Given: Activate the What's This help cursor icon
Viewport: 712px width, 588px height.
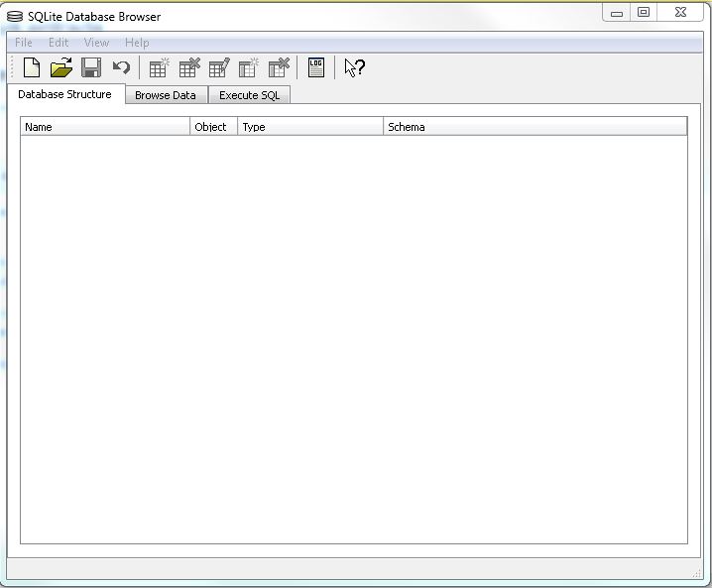Looking at the screenshot, I should click(x=355, y=67).
